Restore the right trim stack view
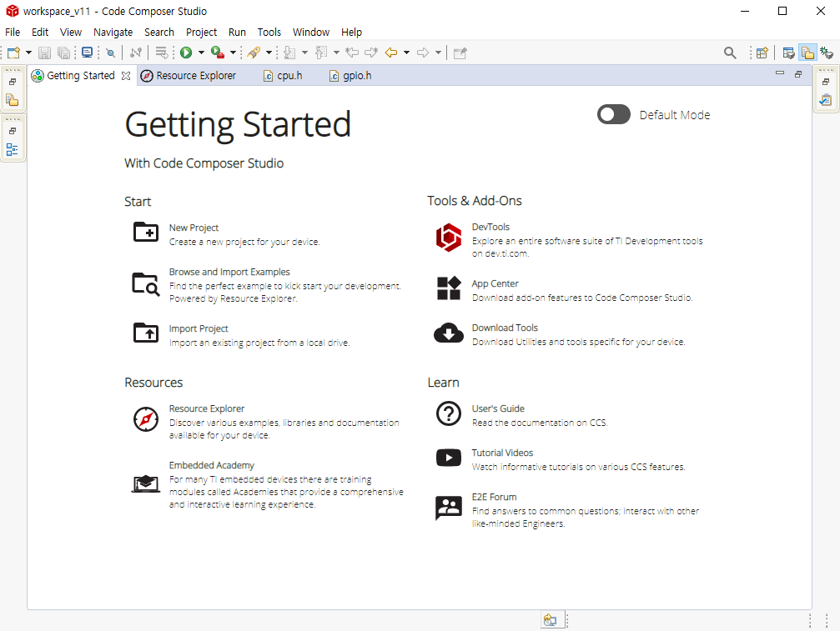840x631 pixels. 826,82
